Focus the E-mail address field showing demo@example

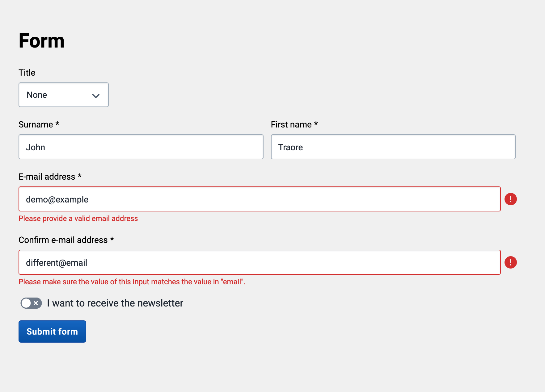coord(260,199)
